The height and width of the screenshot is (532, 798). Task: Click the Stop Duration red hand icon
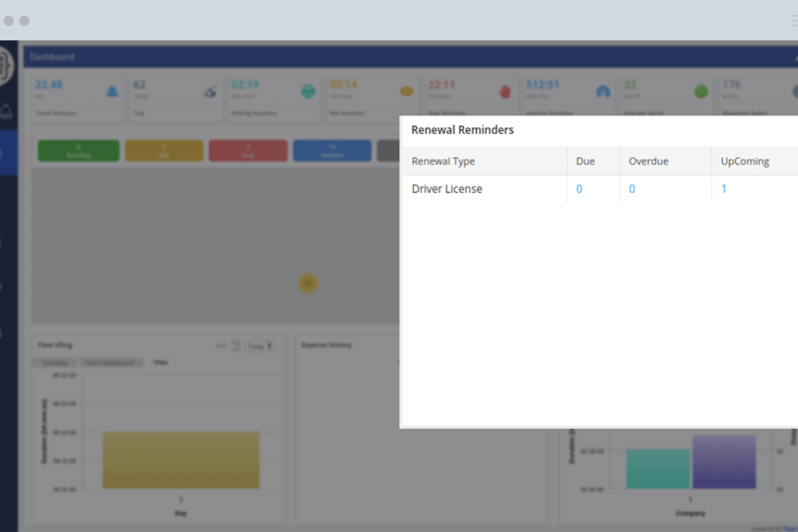tap(505, 92)
